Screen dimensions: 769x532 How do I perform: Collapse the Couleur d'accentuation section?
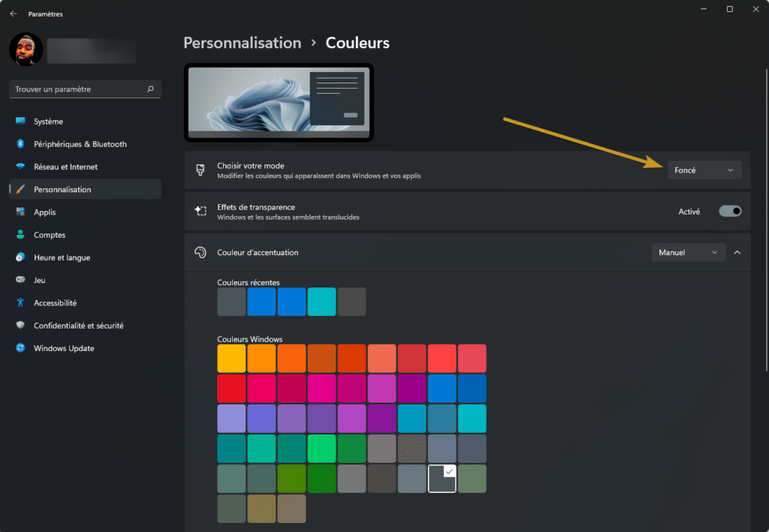pos(737,252)
